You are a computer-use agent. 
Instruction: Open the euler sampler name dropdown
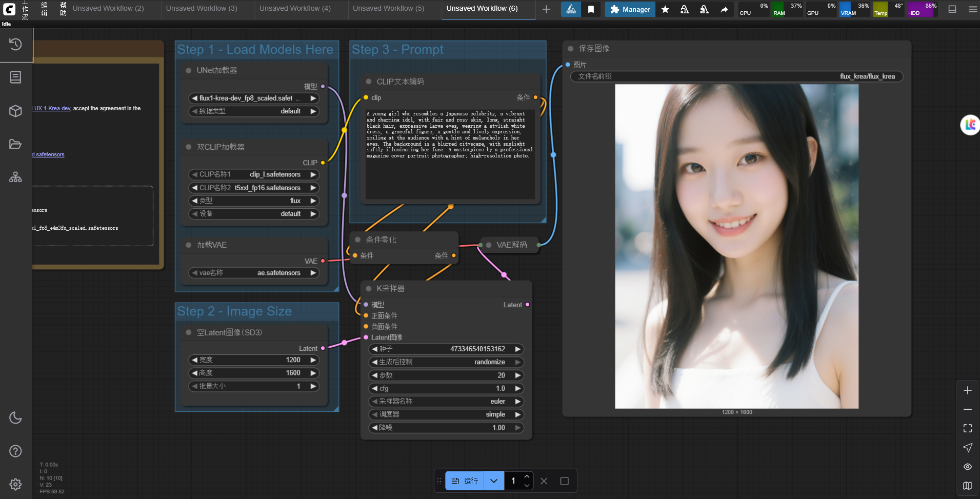[x=446, y=402]
